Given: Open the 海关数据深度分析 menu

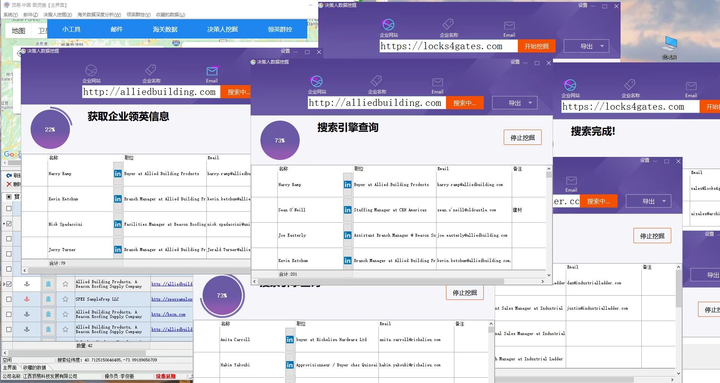Looking at the screenshot, I should point(99,15).
